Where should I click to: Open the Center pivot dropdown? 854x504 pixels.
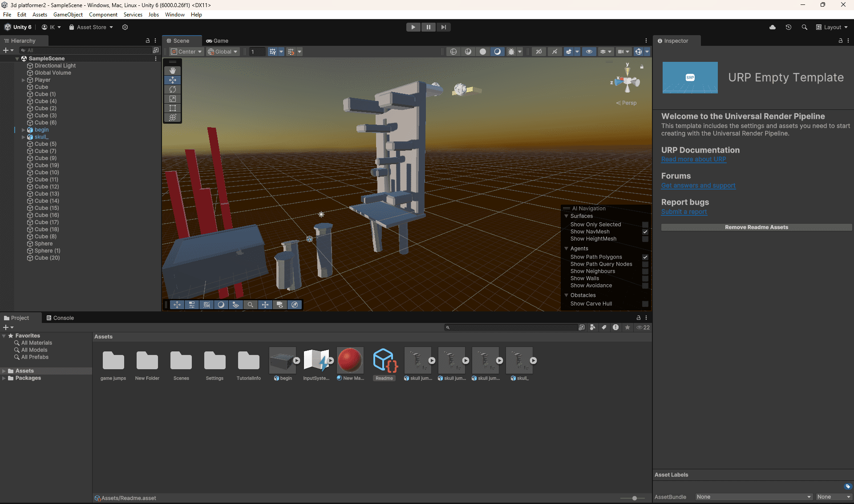186,52
